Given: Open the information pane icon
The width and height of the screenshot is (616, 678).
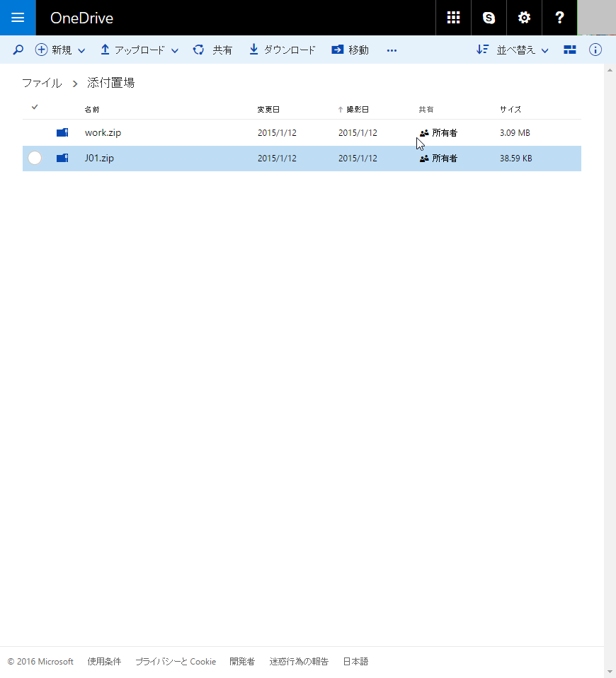Looking at the screenshot, I should (595, 50).
